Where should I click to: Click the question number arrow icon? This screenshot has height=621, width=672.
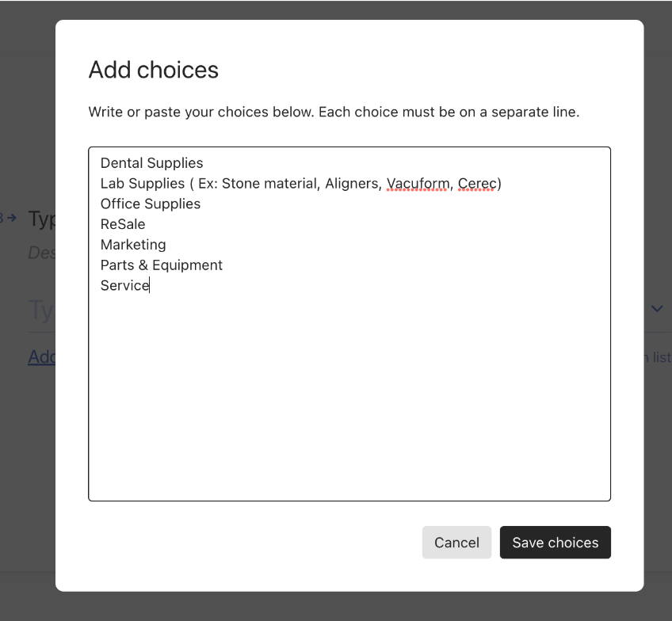tap(12, 218)
